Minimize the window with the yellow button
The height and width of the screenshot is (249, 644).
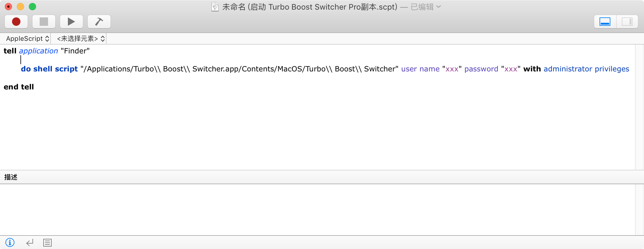[x=20, y=7]
